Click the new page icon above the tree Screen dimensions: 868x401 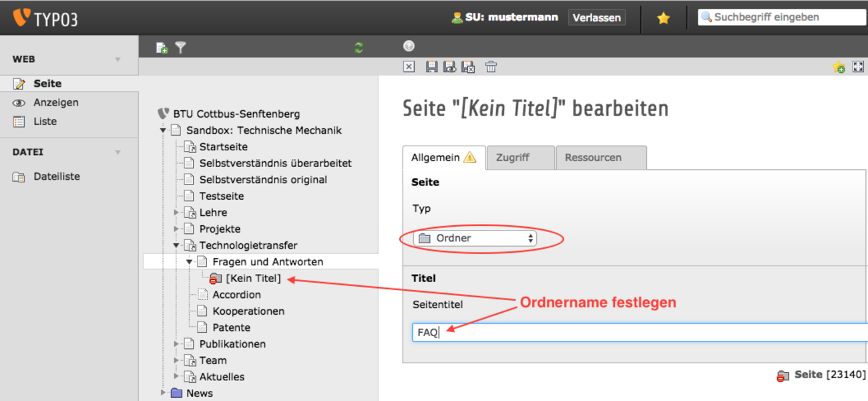pyautogui.click(x=162, y=47)
